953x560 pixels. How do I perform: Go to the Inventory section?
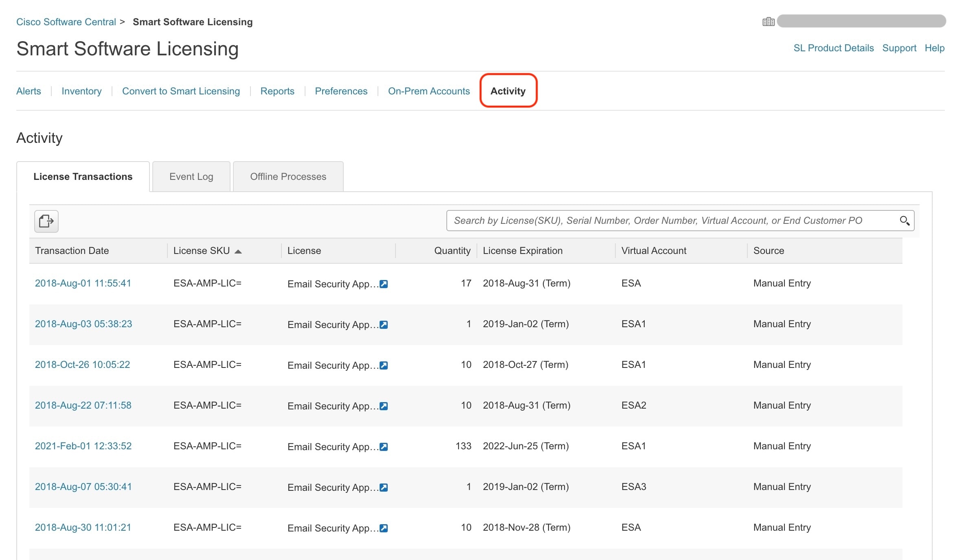click(x=81, y=91)
